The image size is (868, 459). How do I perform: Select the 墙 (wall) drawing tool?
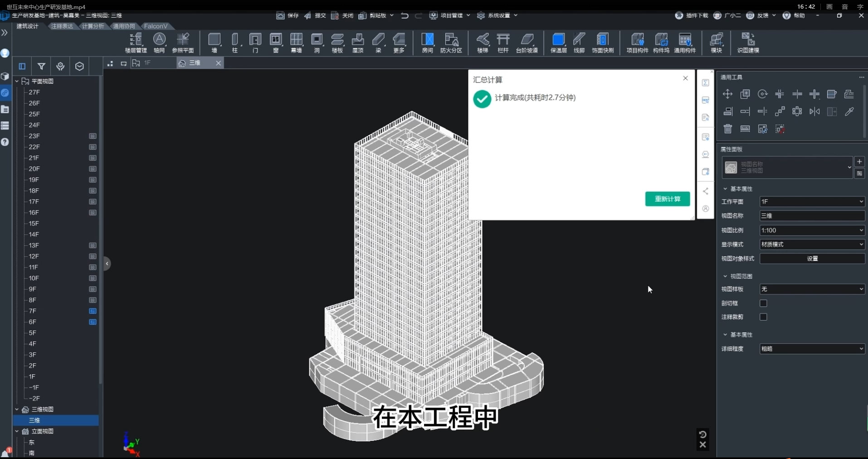click(214, 42)
